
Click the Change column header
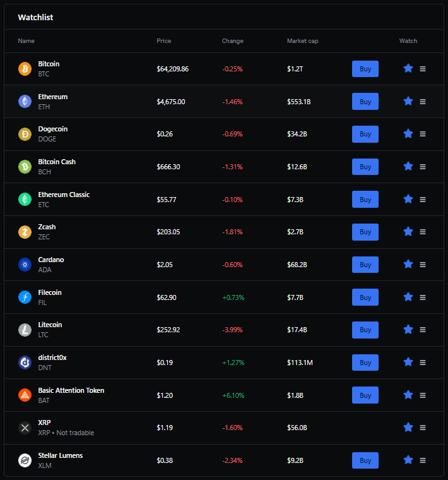coord(232,41)
